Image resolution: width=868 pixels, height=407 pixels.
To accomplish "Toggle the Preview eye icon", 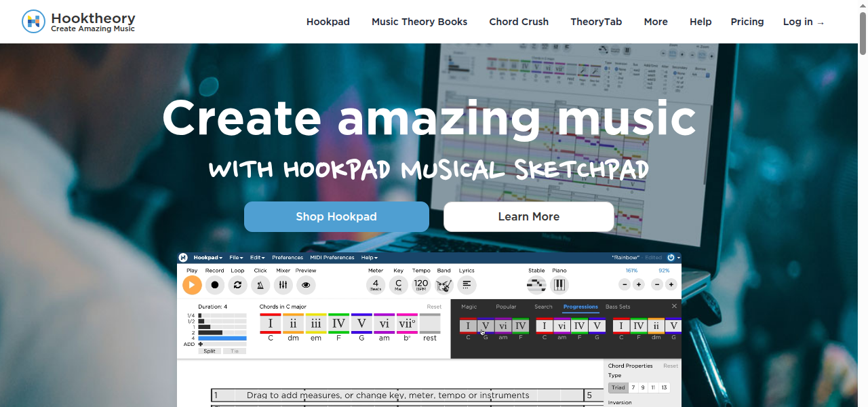I will tap(306, 285).
